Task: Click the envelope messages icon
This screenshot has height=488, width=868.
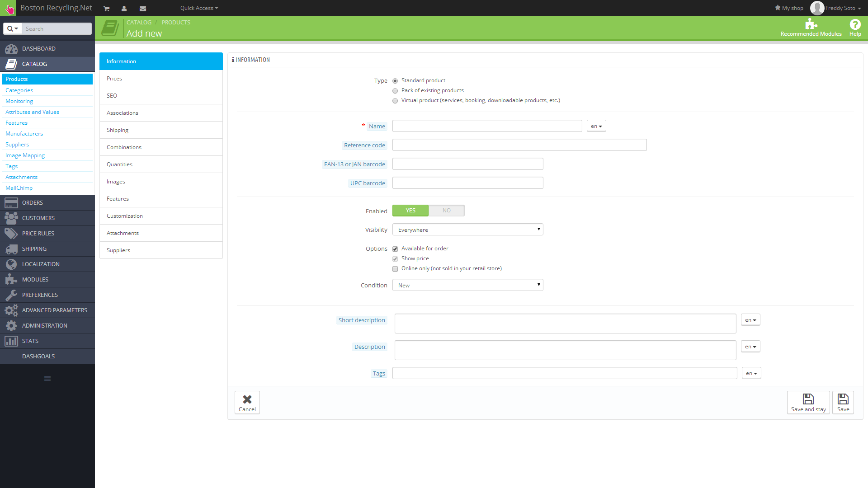Action: pos(143,9)
